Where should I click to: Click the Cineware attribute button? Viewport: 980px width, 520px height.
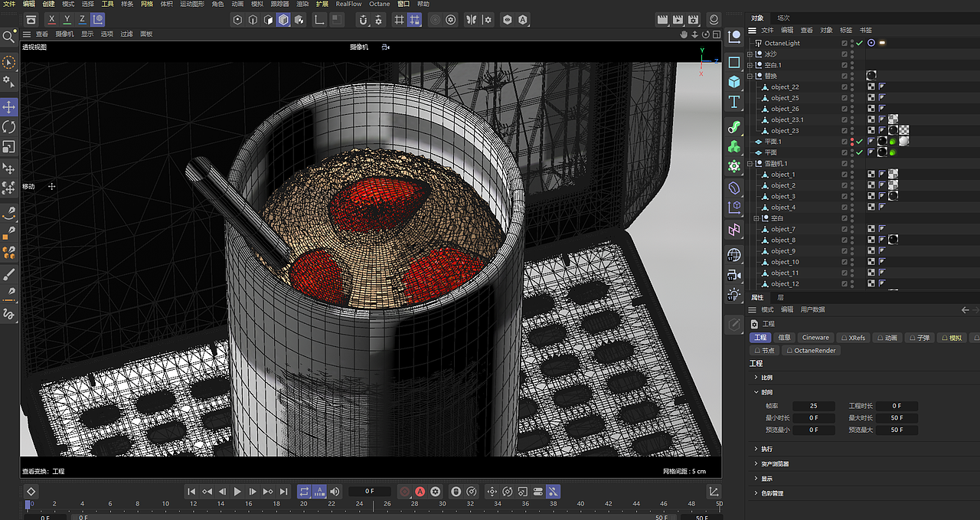[x=815, y=338]
